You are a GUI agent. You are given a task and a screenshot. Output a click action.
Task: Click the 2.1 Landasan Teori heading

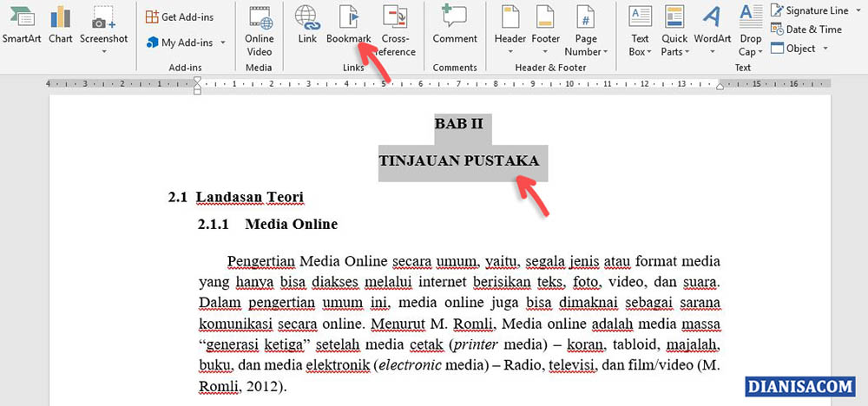pos(236,197)
